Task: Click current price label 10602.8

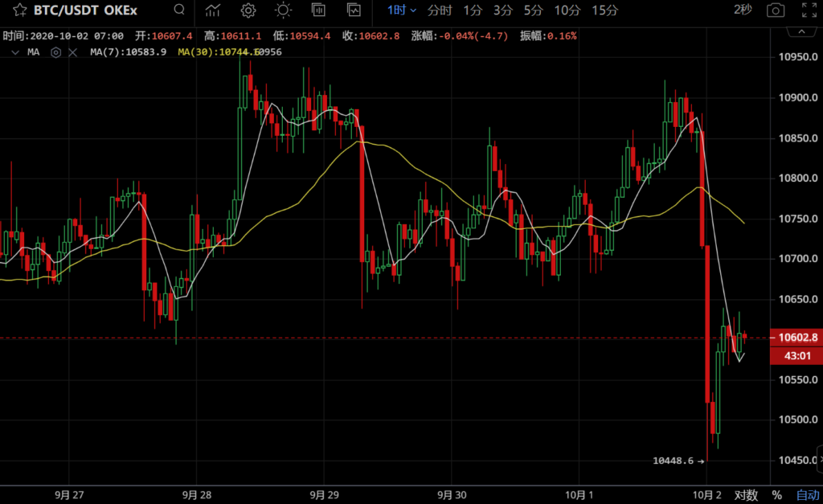Action: [796, 338]
